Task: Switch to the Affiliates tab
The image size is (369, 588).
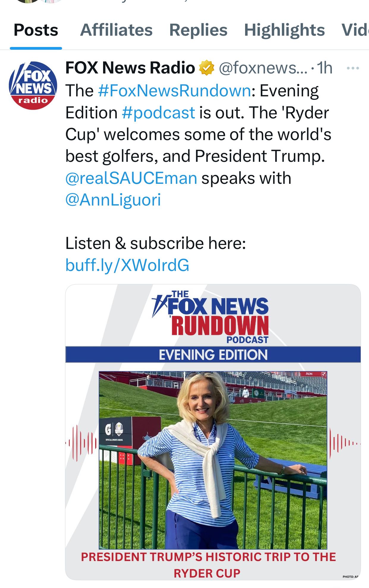Action: coord(116,30)
